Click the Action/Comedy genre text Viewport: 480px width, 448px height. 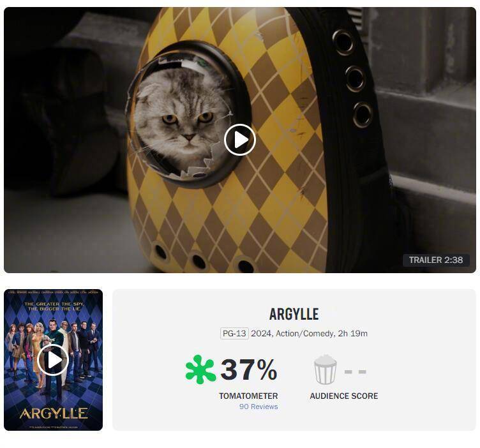(304, 333)
